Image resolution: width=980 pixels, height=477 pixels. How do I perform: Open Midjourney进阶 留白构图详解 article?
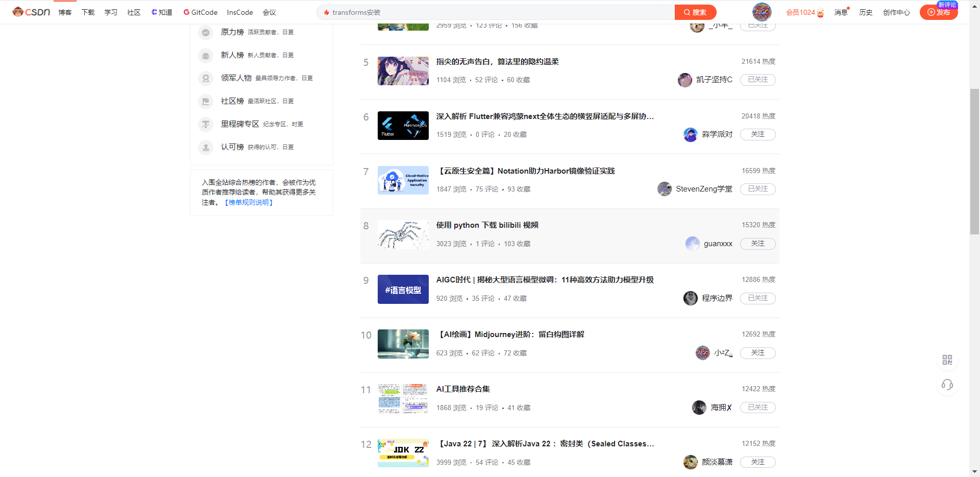(510, 335)
